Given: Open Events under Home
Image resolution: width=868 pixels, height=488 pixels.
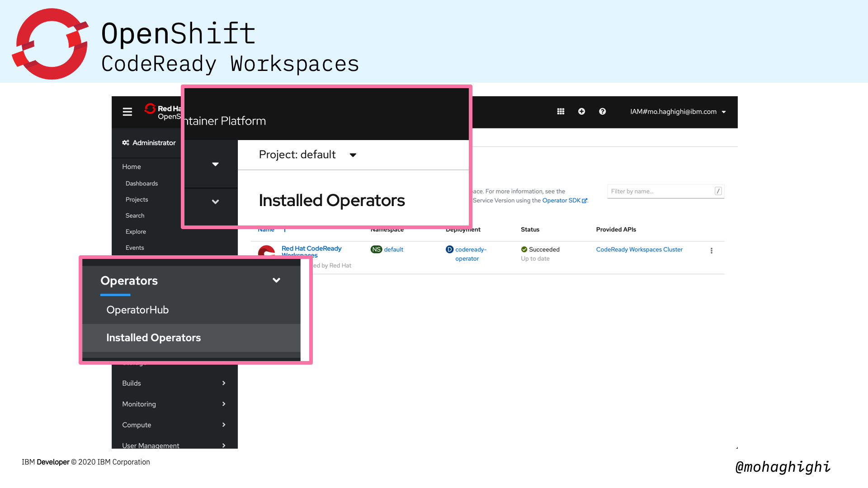Looking at the screenshot, I should click(x=135, y=248).
